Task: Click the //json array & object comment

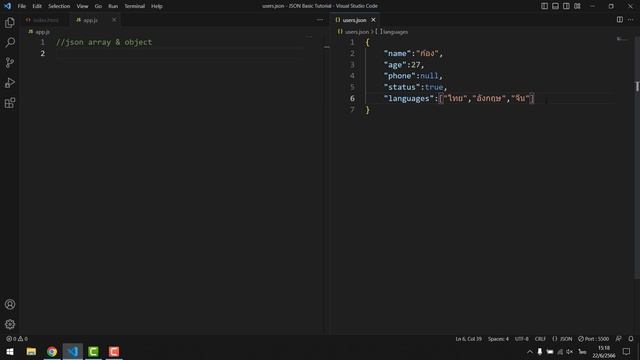Action: point(104,42)
